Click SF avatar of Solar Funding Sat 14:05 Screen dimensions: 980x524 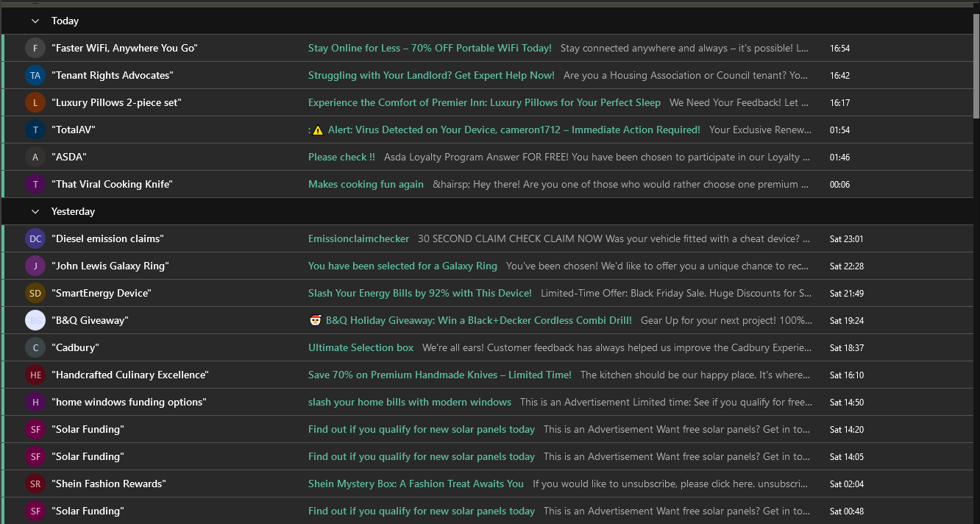tap(35, 457)
